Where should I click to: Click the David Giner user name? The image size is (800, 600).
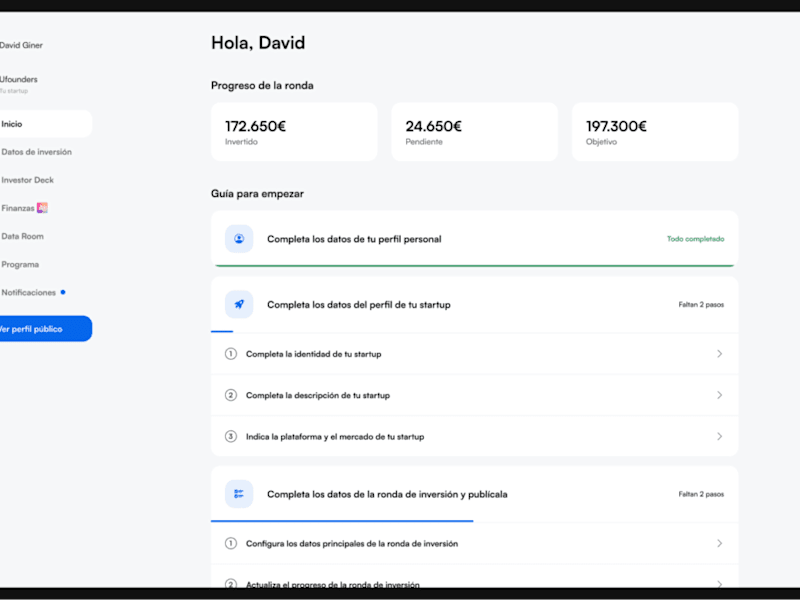tap(21, 45)
